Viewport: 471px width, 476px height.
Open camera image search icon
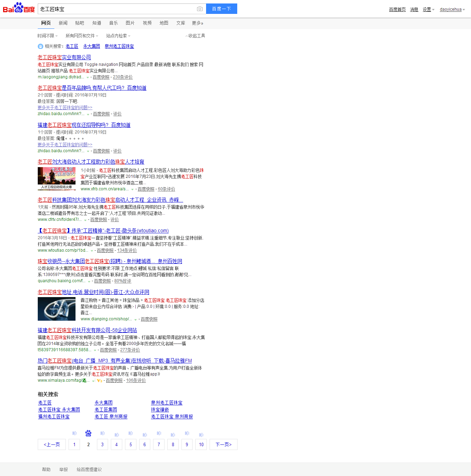(x=200, y=9)
